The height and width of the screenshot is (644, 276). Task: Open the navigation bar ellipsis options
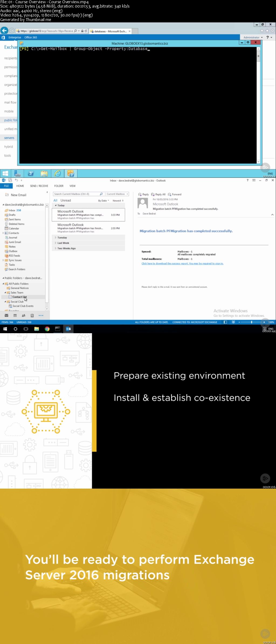(41, 315)
